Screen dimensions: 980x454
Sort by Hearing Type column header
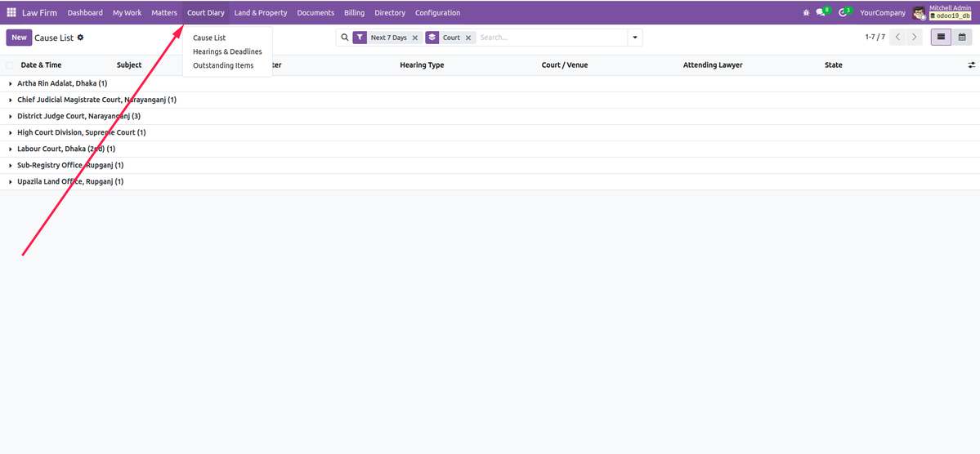422,65
